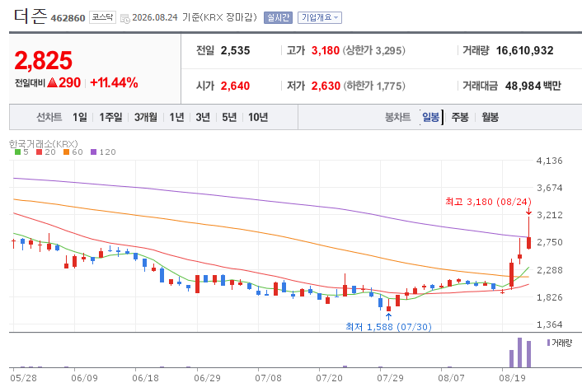Click the orange 60-day moving average swatch
The height and width of the screenshot is (392, 582).
point(67,152)
